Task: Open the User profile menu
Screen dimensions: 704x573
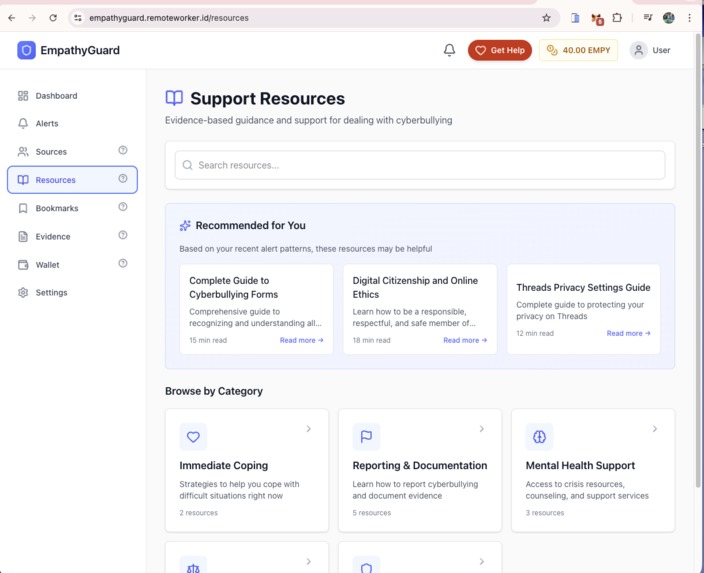Action: click(x=650, y=50)
